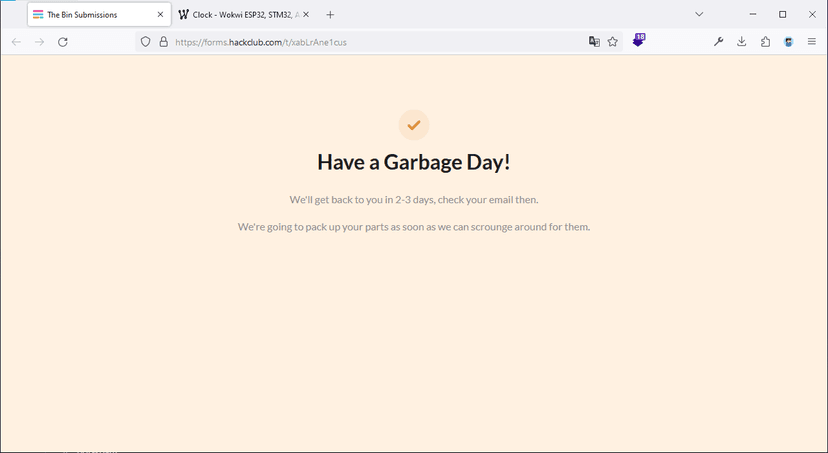Open the tracking protection shield panel
Viewport: 828px width, 453px height.
[146, 42]
